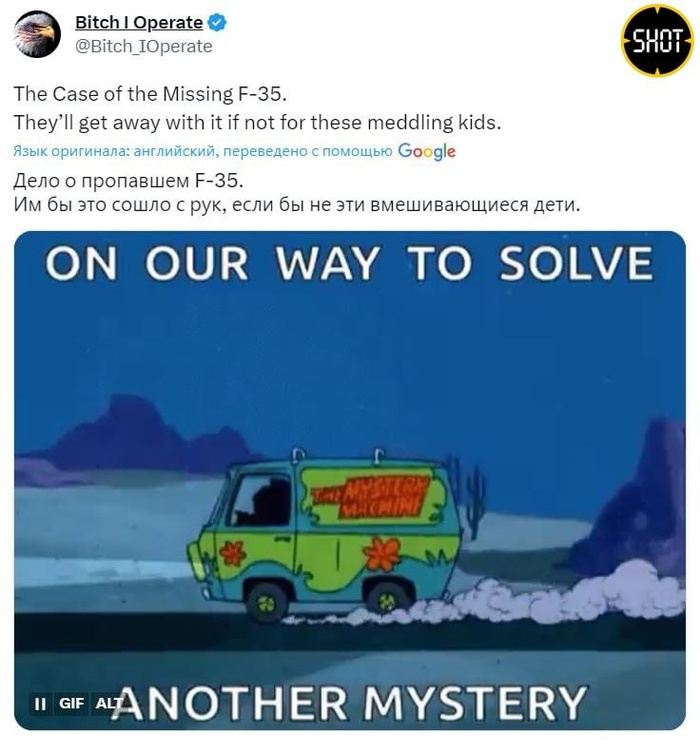Open the Bitch I Operate display name
The image size is (700, 754).
click(139, 23)
